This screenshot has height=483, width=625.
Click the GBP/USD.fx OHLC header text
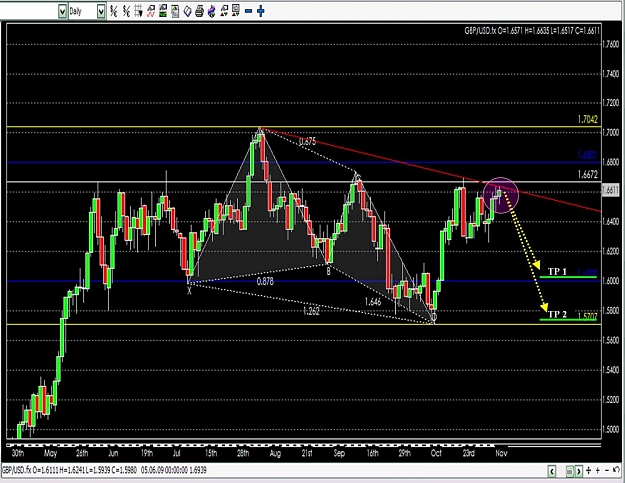[x=532, y=31]
